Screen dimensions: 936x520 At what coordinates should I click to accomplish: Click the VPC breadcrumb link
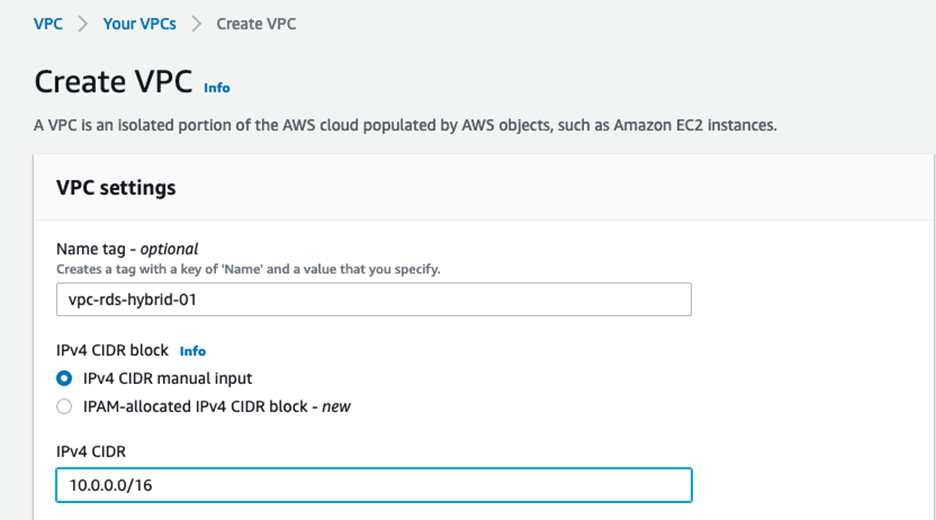[48, 24]
